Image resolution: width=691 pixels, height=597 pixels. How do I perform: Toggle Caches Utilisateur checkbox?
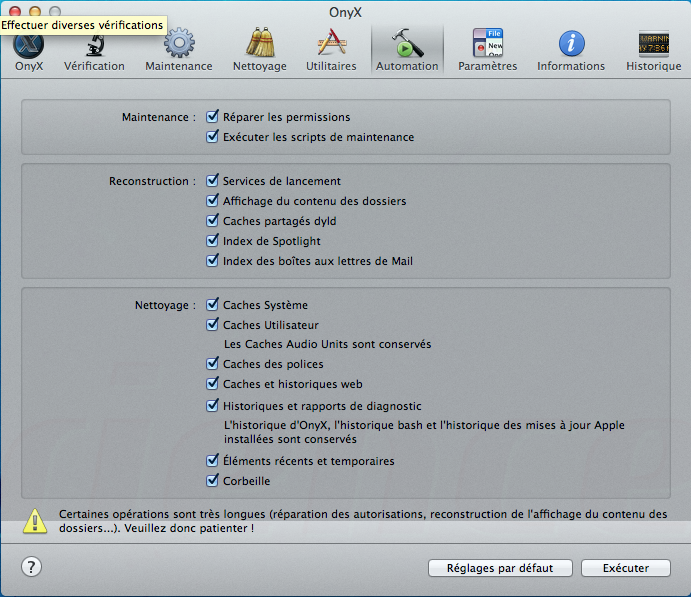[x=212, y=325]
